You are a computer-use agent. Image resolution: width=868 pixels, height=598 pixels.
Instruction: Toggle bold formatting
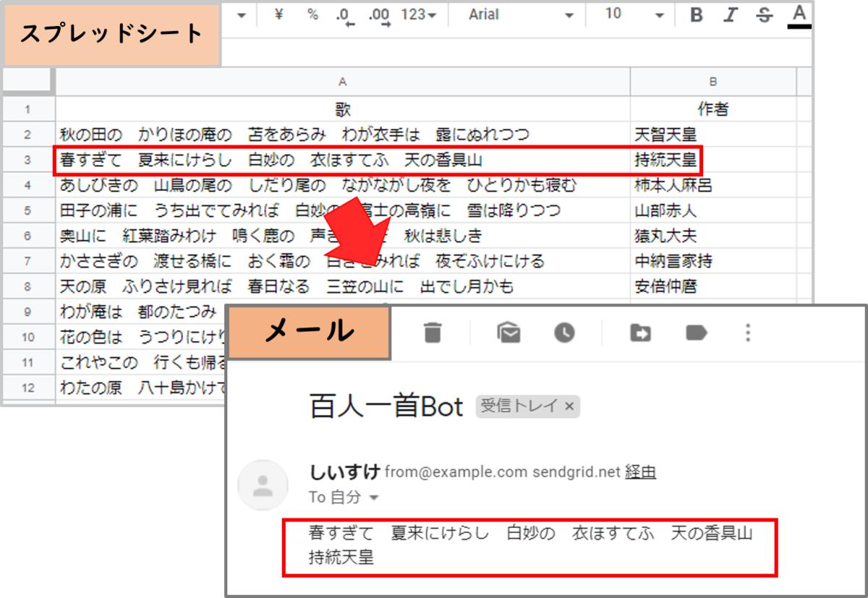pos(695,15)
